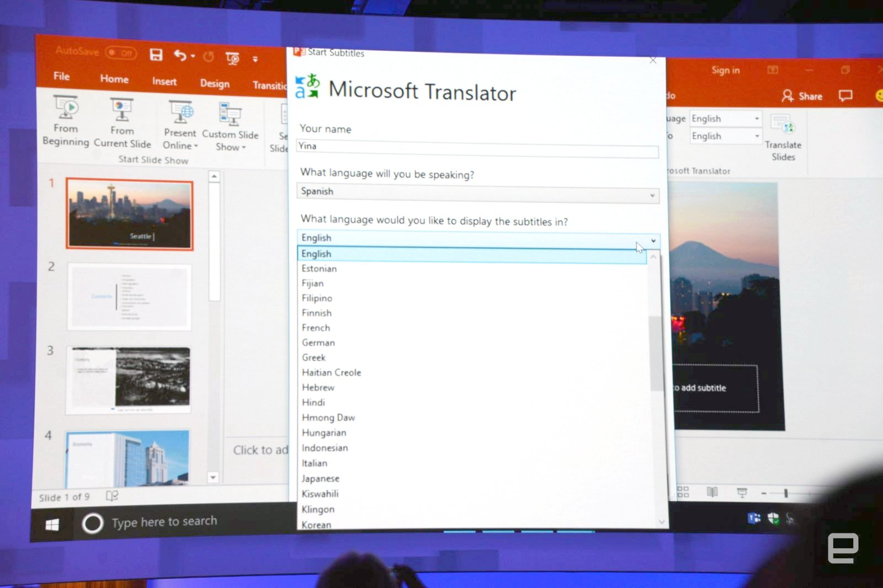
Task: Collapse the subtitle language dropdown arrow
Action: (653, 241)
